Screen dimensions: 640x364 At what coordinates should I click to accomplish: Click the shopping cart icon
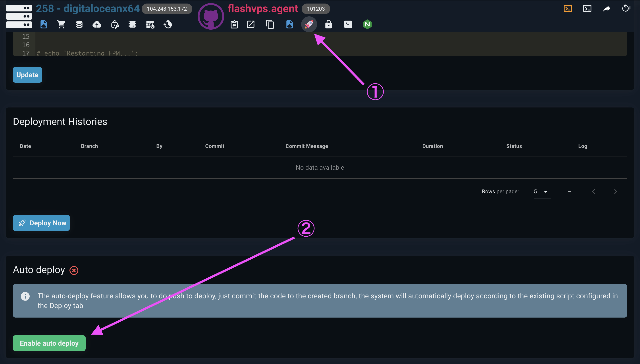pos(61,25)
